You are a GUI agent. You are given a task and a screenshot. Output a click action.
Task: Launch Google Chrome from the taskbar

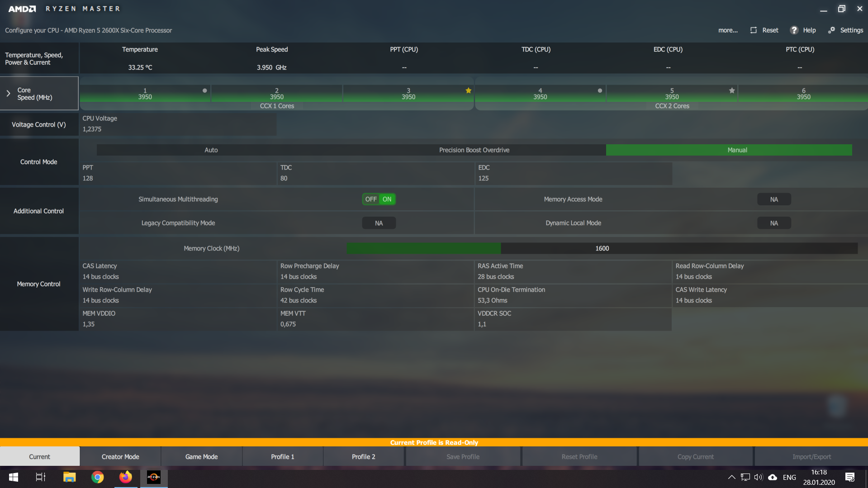pos(97,477)
